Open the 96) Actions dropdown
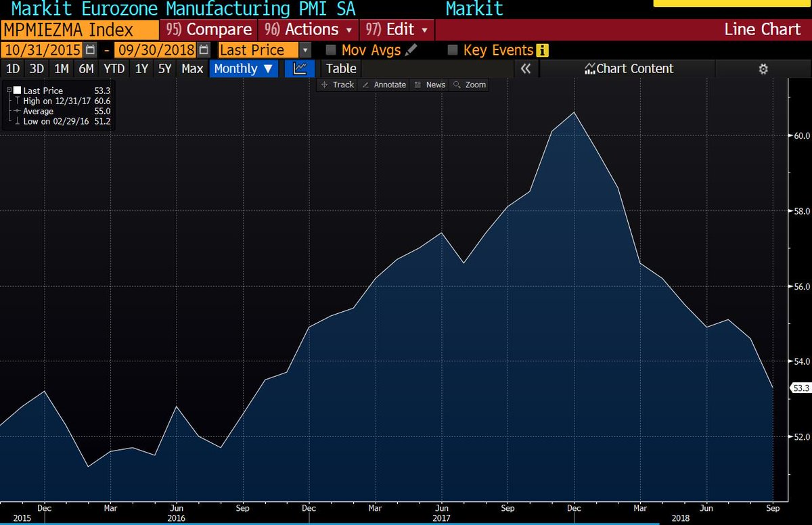This screenshot has width=812, height=525. 309,30
